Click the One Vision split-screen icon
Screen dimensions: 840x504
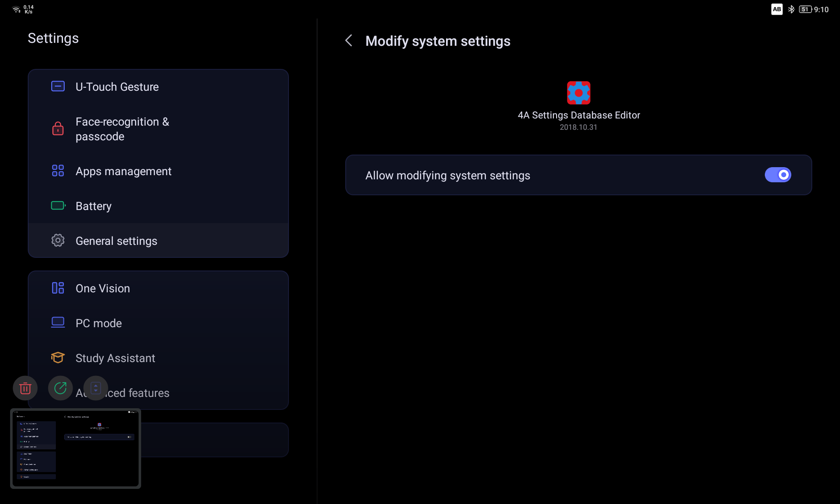click(x=58, y=288)
